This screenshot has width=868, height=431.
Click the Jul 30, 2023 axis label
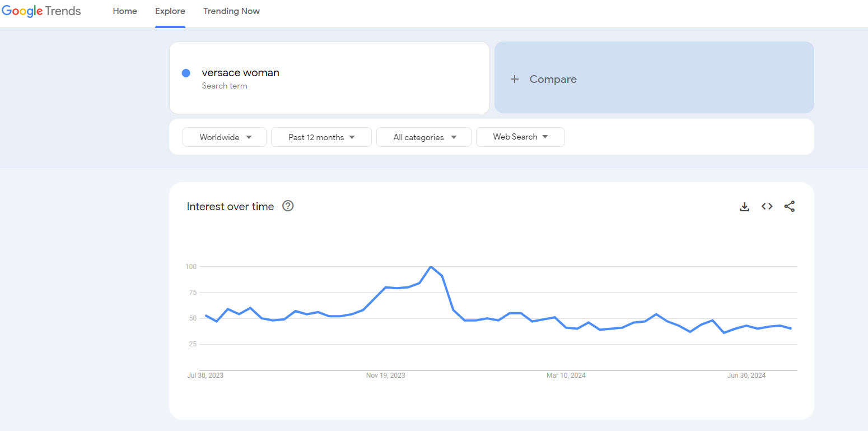(205, 376)
